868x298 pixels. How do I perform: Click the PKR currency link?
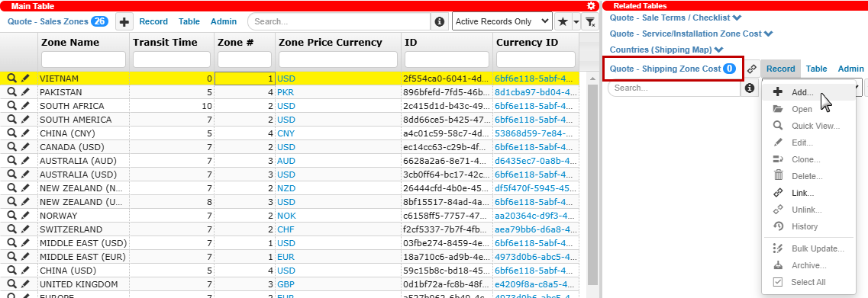pos(286,92)
